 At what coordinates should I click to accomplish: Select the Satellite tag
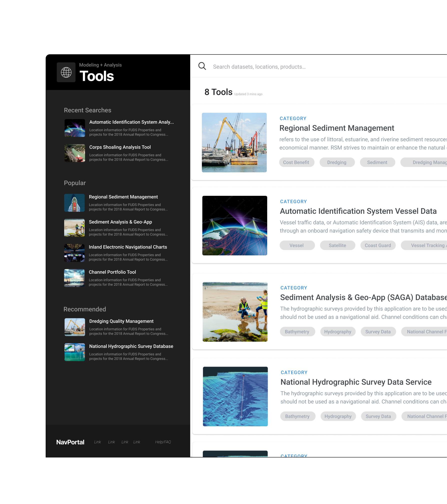(x=337, y=245)
